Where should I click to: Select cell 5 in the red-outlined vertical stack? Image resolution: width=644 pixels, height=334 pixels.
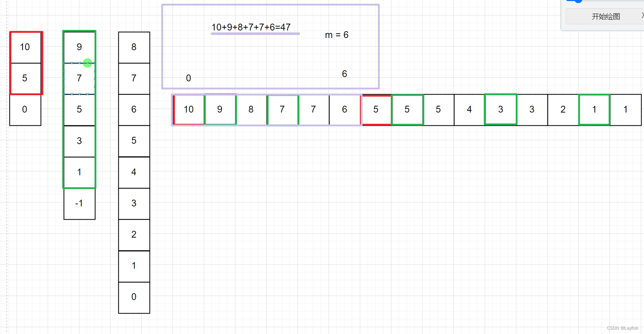[25, 78]
